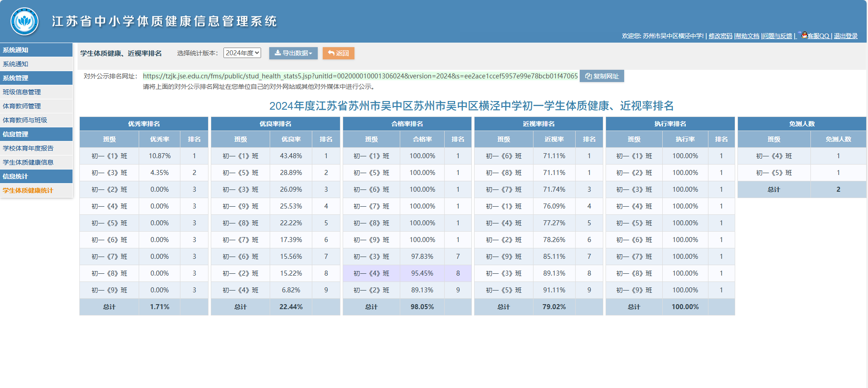The width and height of the screenshot is (868, 388).
Task: Click the 71.74% myopia rate cell
Action: pos(554,189)
